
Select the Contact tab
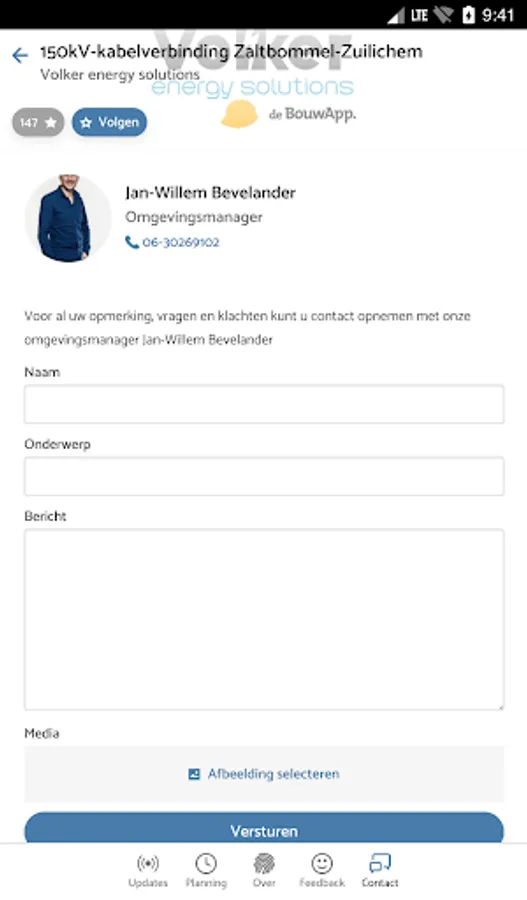[x=380, y=871]
